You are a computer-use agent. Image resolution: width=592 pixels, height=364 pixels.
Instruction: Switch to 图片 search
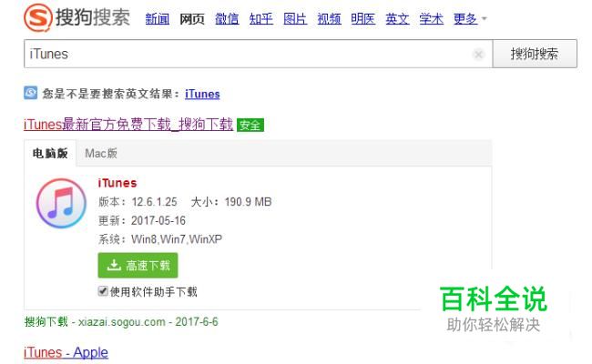[295, 18]
